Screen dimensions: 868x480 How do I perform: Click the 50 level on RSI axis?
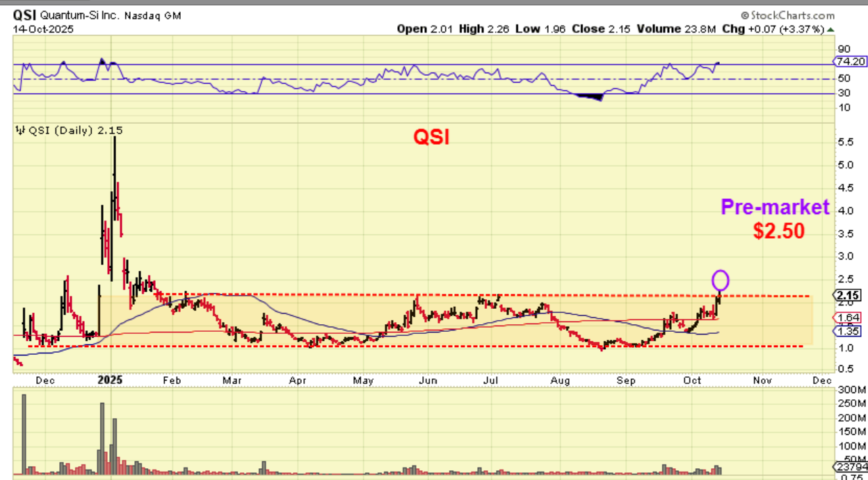[845, 79]
